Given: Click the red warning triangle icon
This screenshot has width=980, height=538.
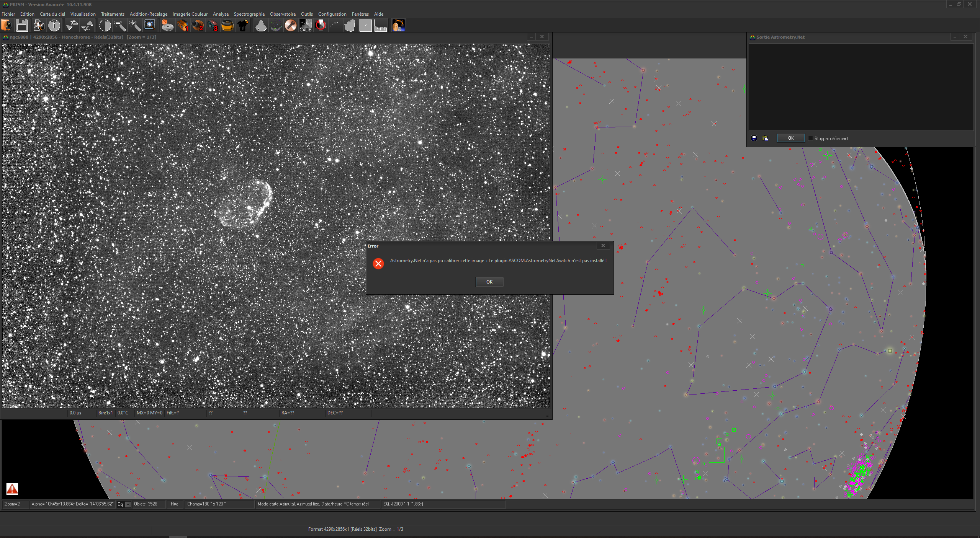Looking at the screenshot, I should click(12, 489).
